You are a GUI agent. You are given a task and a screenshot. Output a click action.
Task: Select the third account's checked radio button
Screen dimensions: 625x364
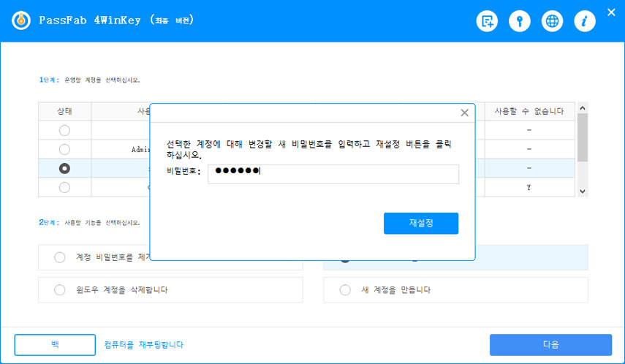click(x=64, y=169)
